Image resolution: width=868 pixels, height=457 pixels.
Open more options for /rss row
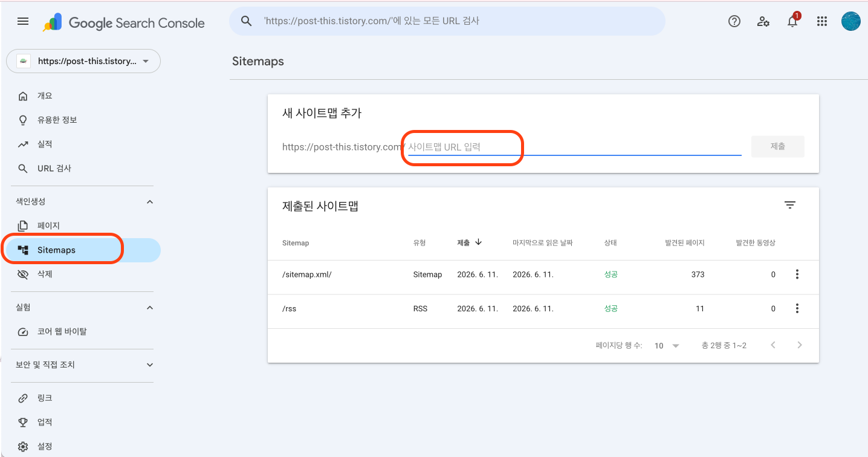(x=797, y=308)
